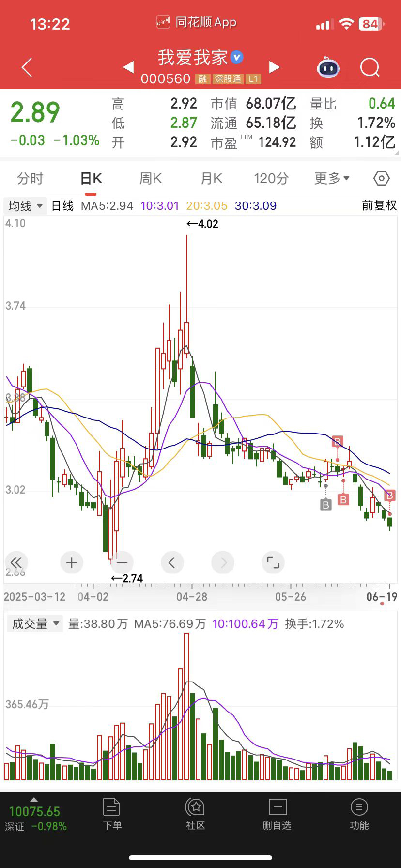Tap the 流通 65.18亿 value
The width and height of the screenshot is (401, 868).
coord(271,123)
